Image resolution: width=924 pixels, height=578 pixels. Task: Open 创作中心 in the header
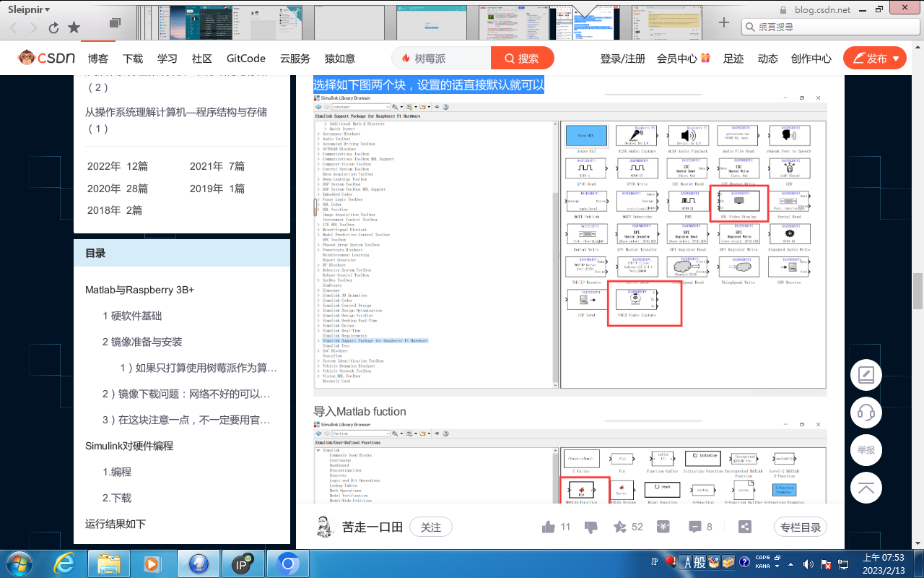click(811, 59)
